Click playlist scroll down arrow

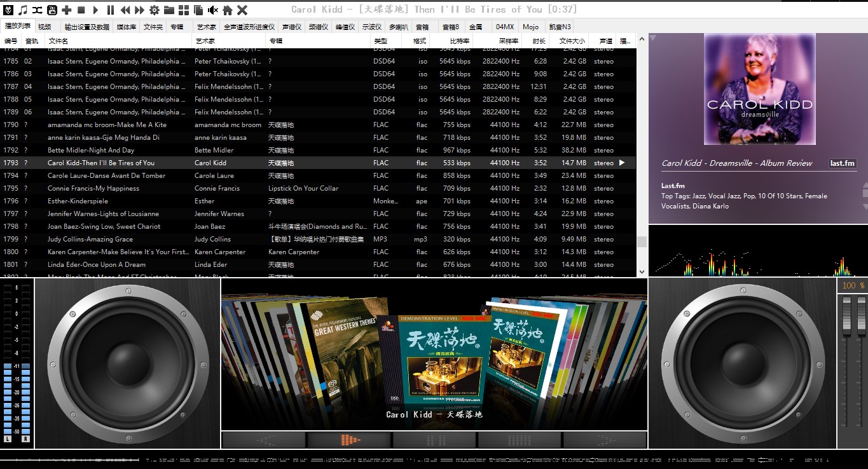pos(642,272)
